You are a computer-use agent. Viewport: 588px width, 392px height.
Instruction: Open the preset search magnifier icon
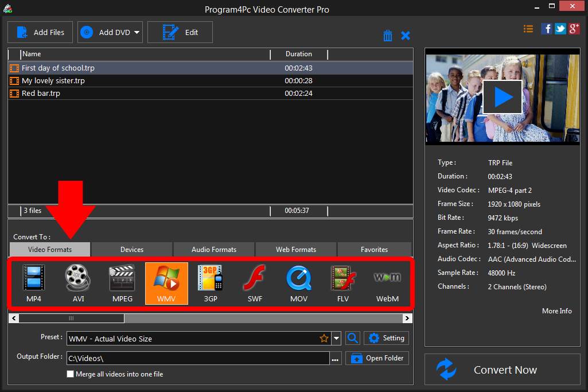click(352, 338)
